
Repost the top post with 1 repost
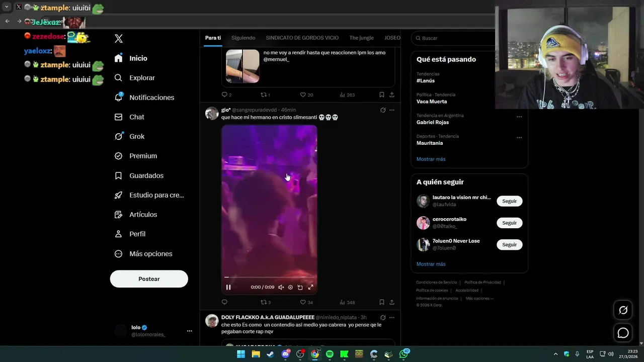click(265, 95)
